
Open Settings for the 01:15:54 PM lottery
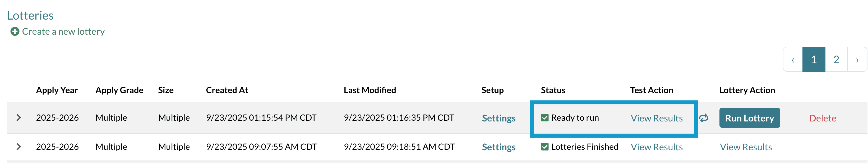pyautogui.click(x=498, y=118)
